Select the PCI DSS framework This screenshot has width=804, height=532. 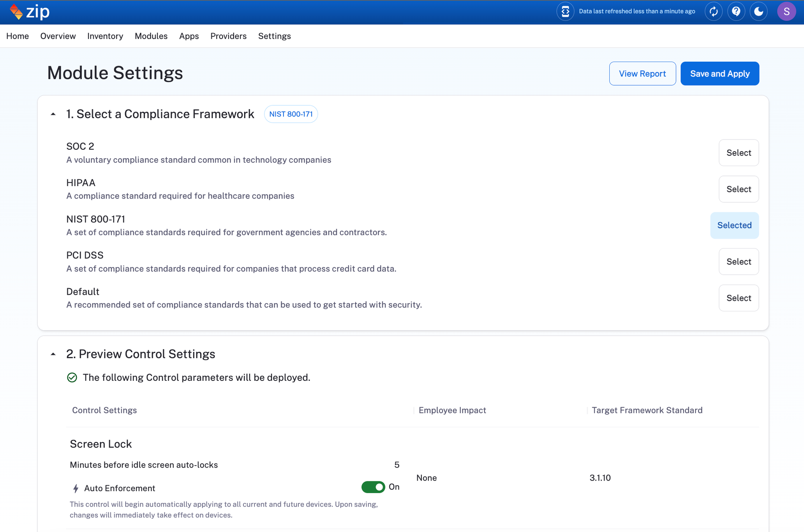738,262
